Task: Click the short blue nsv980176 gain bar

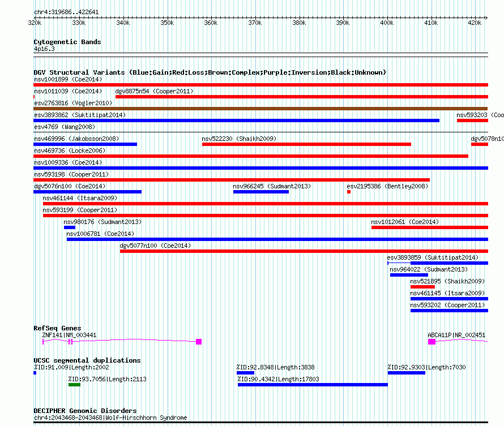Action: click(70, 227)
